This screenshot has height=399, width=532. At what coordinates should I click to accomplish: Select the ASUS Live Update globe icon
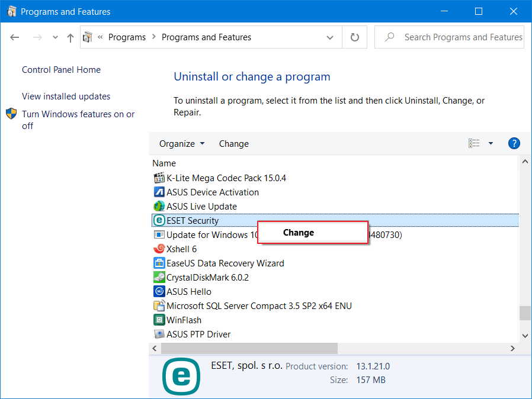(159, 207)
